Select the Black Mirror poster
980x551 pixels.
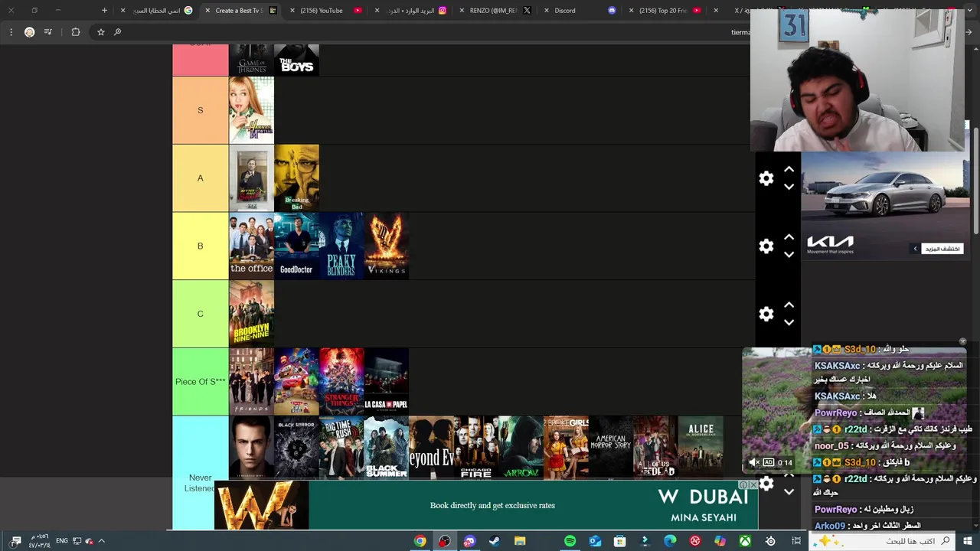[x=296, y=448]
